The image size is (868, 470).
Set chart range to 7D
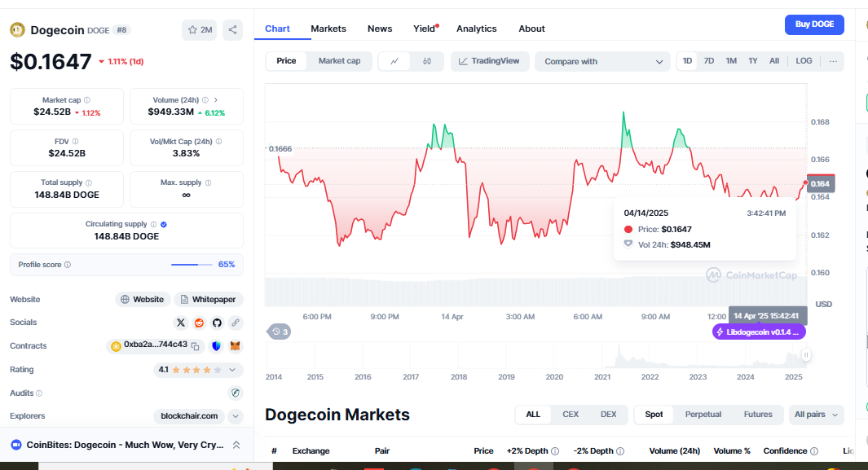708,61
